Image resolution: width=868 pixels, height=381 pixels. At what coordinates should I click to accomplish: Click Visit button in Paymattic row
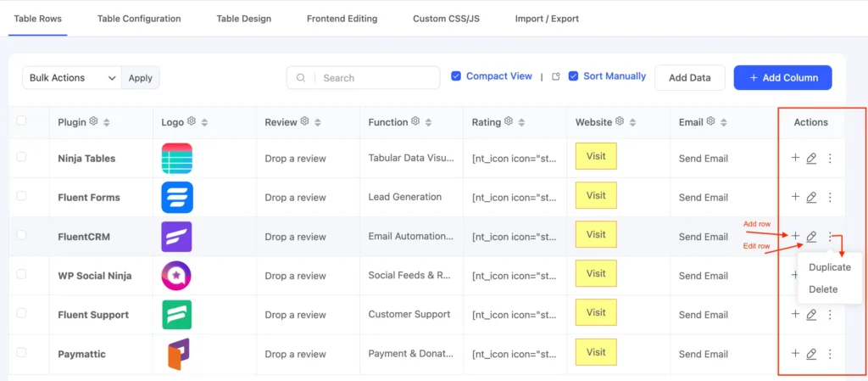[596, 351]
